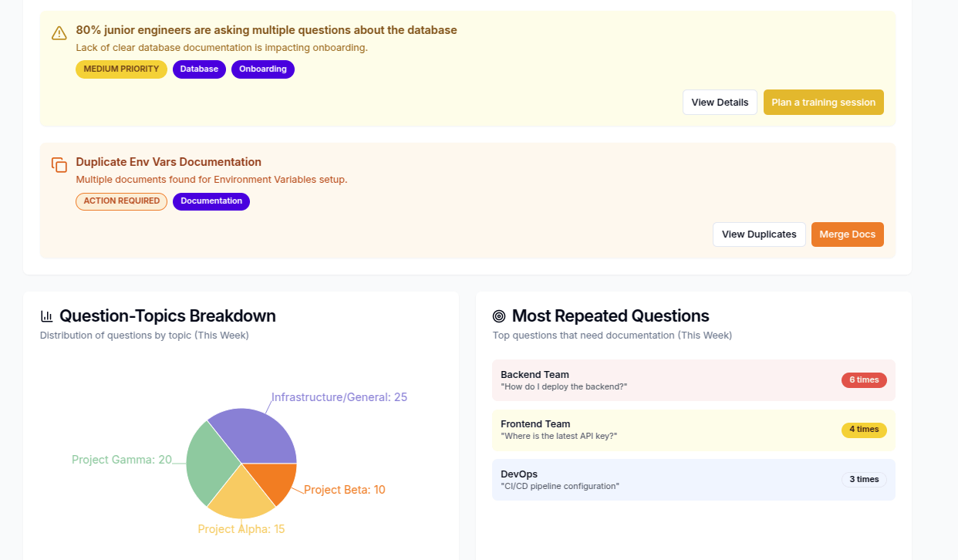Click the DevOps CI/CD pipeline configuration entry
This screenshot has width=958, height=560.
[x=693, y=479]
